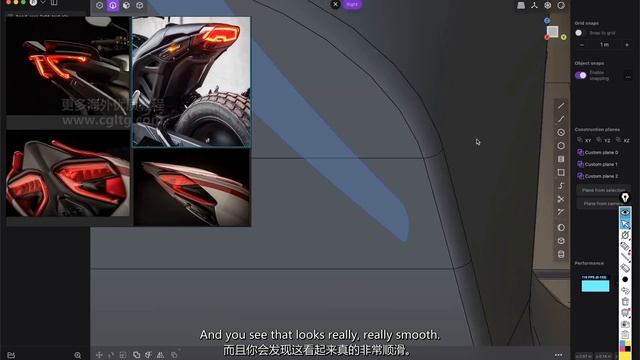Click the black dot color in the overlay palette
Viewport: 640px width, 360px height.
coord(625,280)
